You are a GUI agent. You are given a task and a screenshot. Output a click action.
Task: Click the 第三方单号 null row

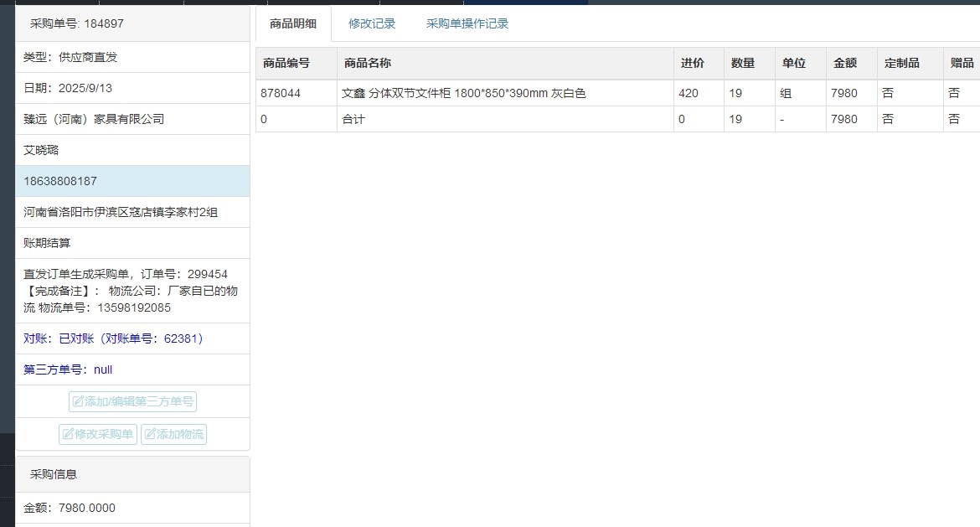[68, 369]
